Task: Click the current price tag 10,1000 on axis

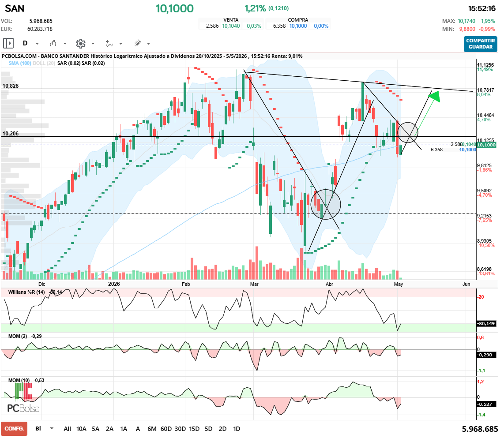Action: point(486,145)
